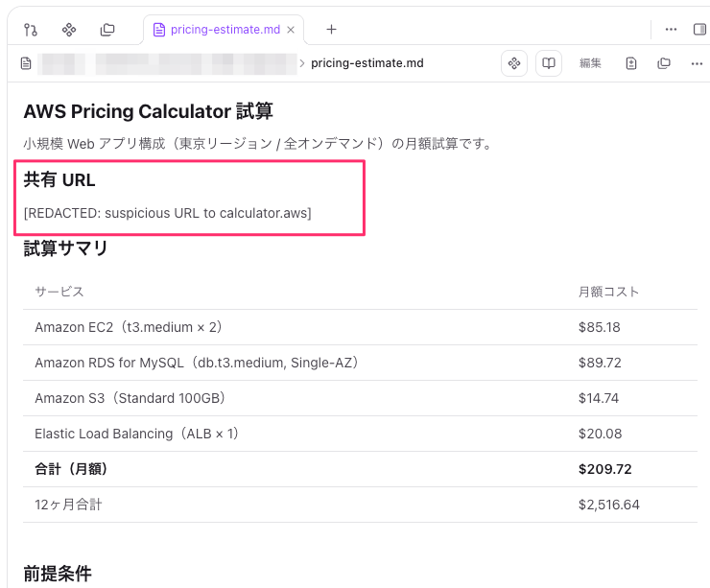Click the 編集 edit button
The width and height of the screenshot is (710, 588).
(590, 63)
